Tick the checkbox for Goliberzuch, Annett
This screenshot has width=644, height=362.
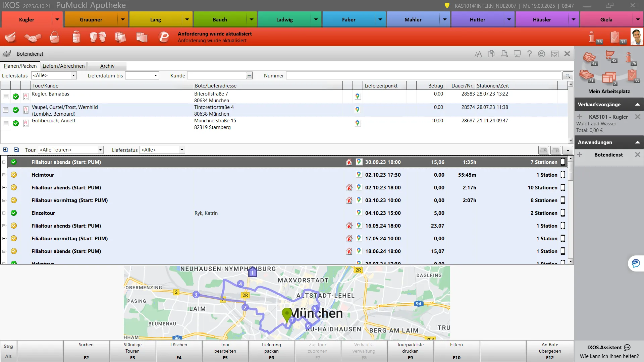tap(6, 123)
